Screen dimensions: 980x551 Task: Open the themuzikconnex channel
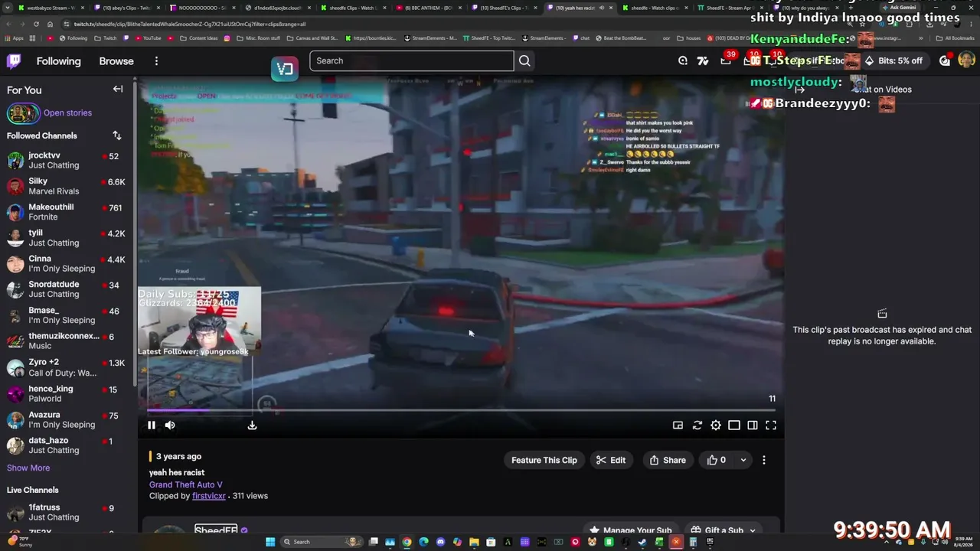pos(66,341)
